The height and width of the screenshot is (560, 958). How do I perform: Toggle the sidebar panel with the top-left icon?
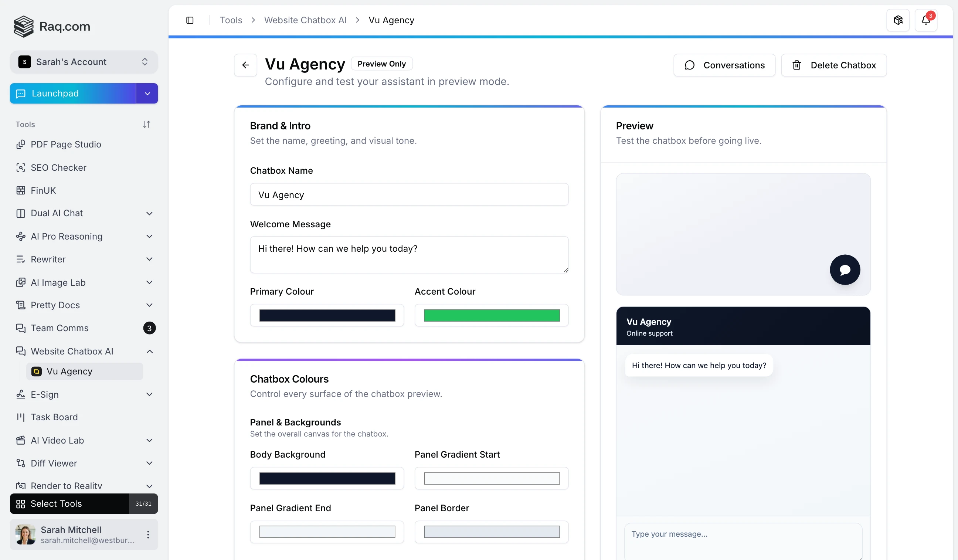click(x=190, y=20)
